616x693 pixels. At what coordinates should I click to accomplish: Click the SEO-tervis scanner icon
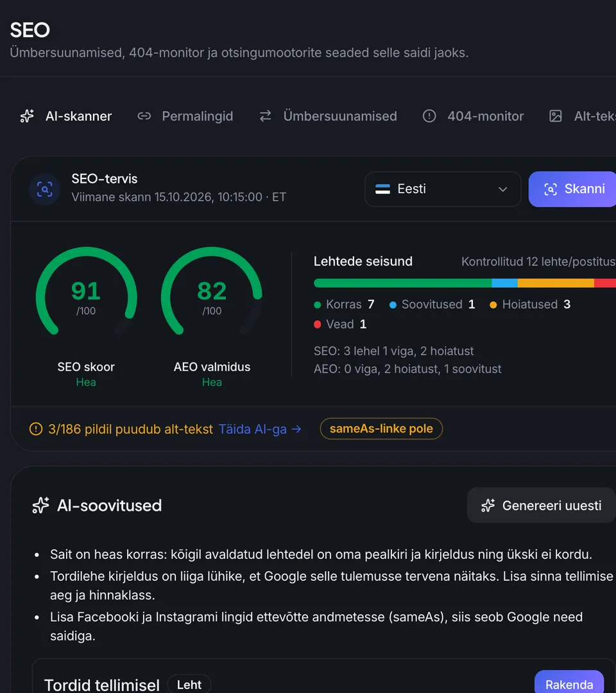[45, 189]
